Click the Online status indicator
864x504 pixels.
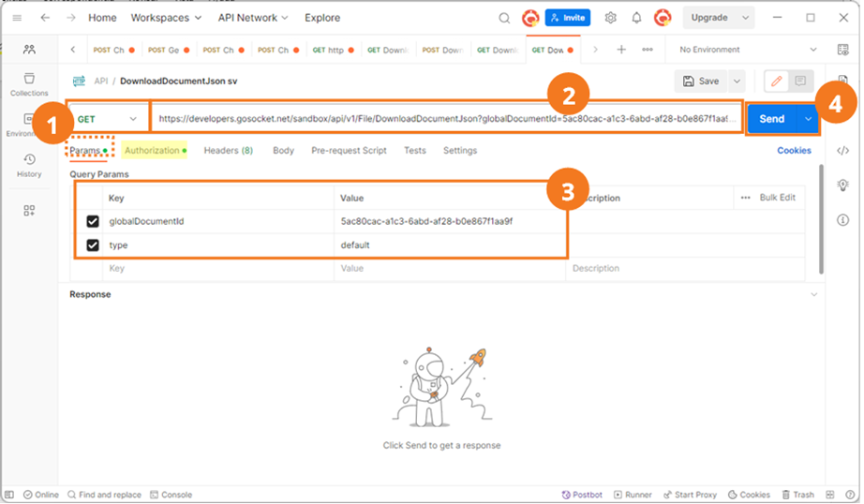(x=41, y=495)
